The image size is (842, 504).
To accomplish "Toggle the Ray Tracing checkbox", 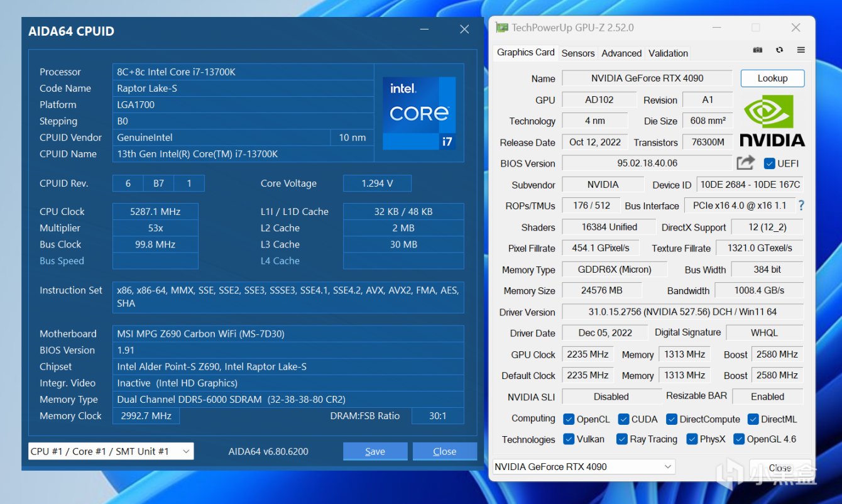I will point(622,439).
